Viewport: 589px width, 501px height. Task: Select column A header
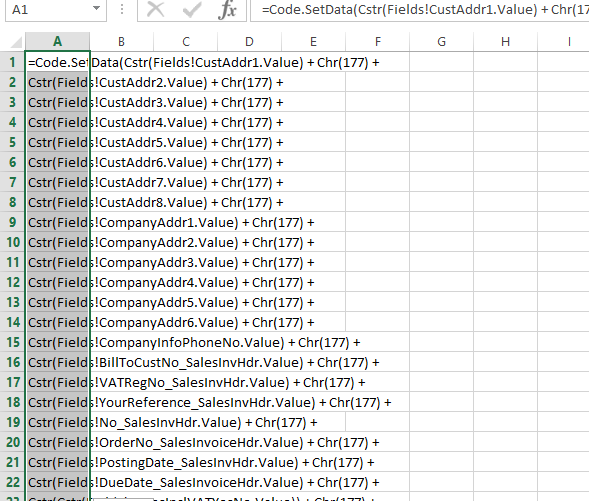click(57, 41)
